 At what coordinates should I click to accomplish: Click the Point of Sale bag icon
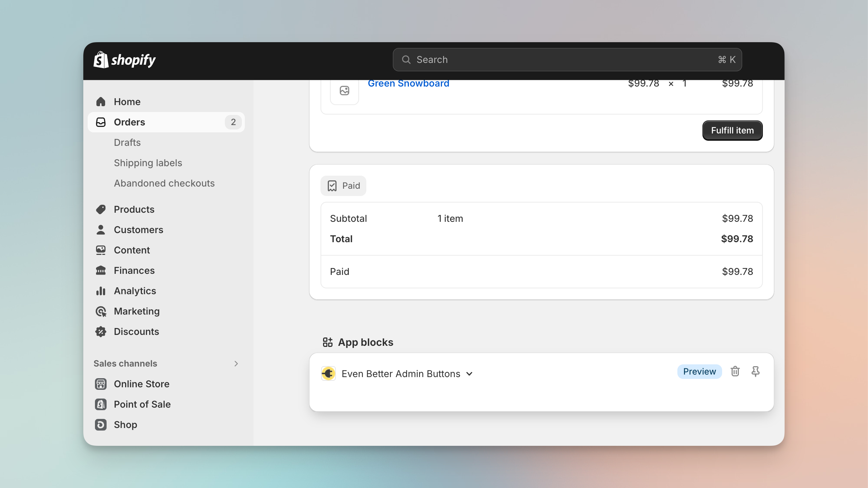[101, 404]
